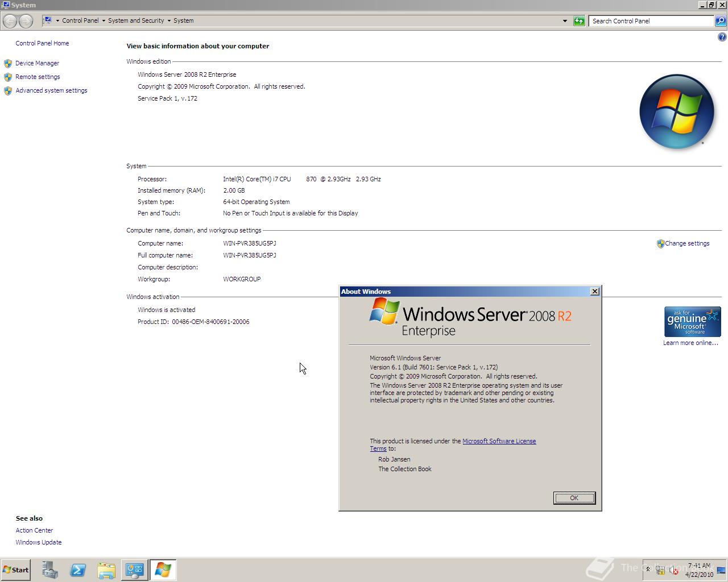Switch to Control Panel taskbar button
The image size is (728, 582).
pyautogui.click(x=135, y=570)
